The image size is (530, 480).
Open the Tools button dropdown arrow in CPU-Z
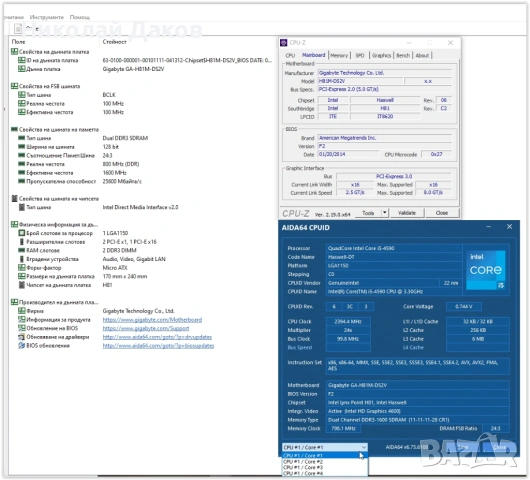[385, 213]
